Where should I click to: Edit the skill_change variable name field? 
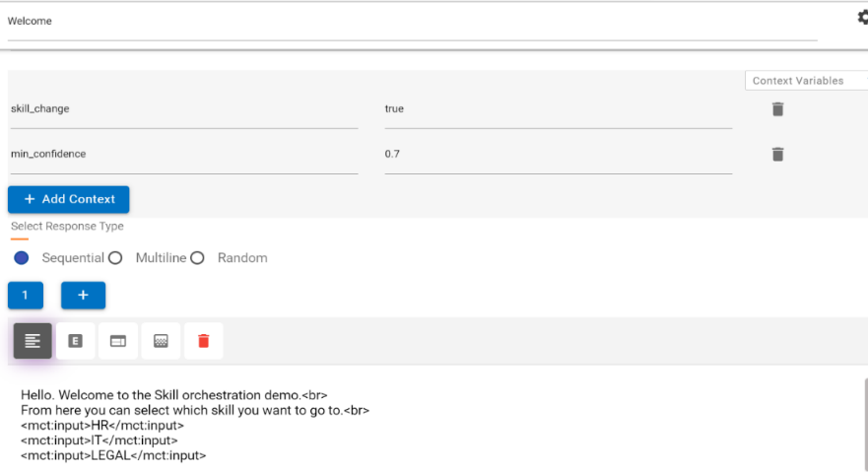pyautogui.click(x=183, y=109)
